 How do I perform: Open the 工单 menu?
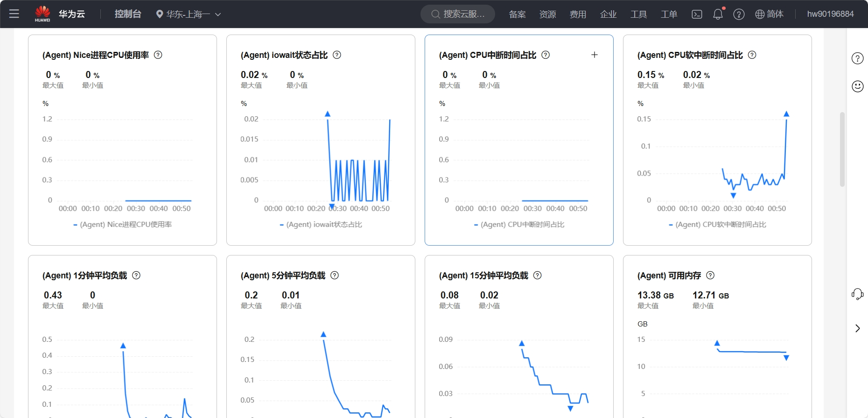(669, 14)
